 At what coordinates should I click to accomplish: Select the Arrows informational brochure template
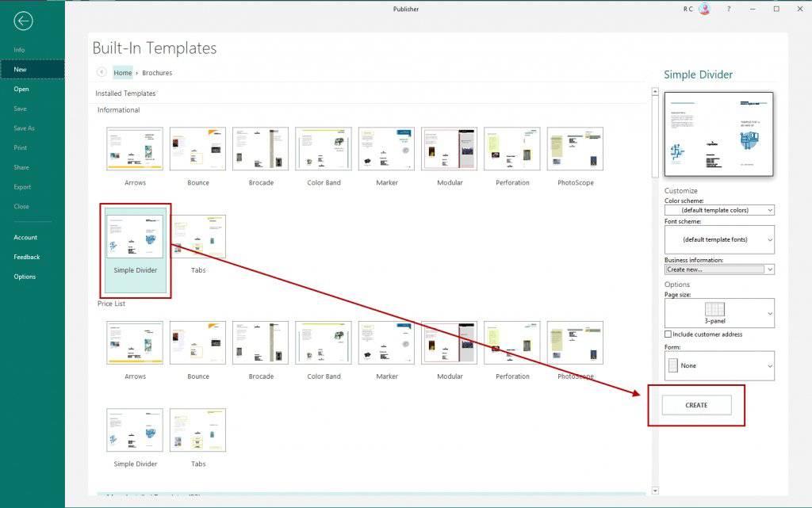coord(135,149)
